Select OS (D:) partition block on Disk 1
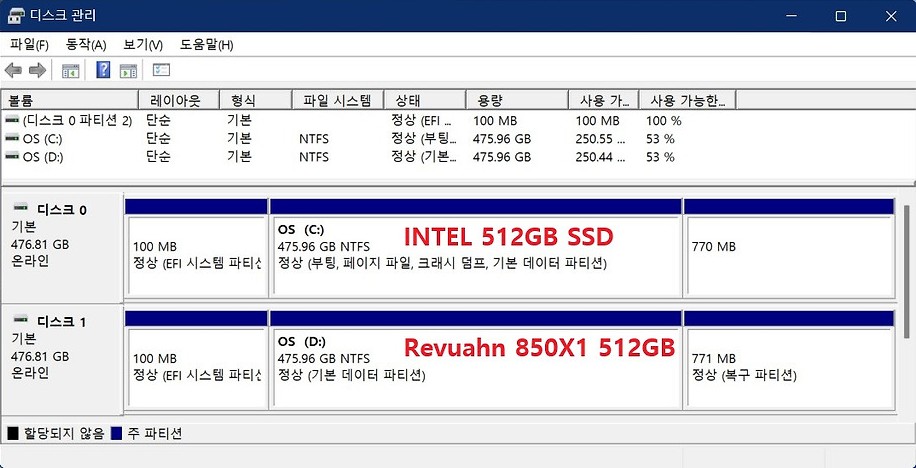Screen dimensions: 916x468 point(476,359)
